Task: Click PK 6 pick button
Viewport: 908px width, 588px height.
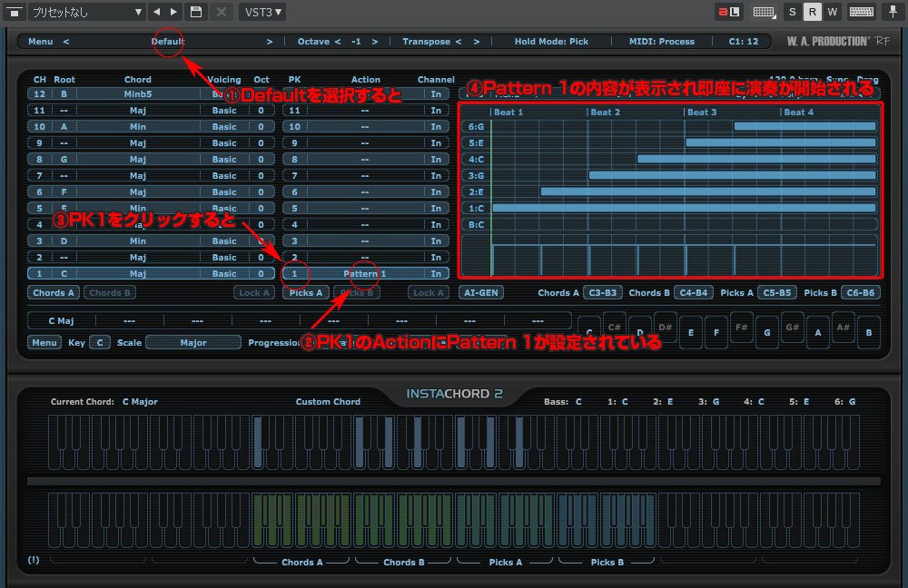Action: tap(295, 192)
